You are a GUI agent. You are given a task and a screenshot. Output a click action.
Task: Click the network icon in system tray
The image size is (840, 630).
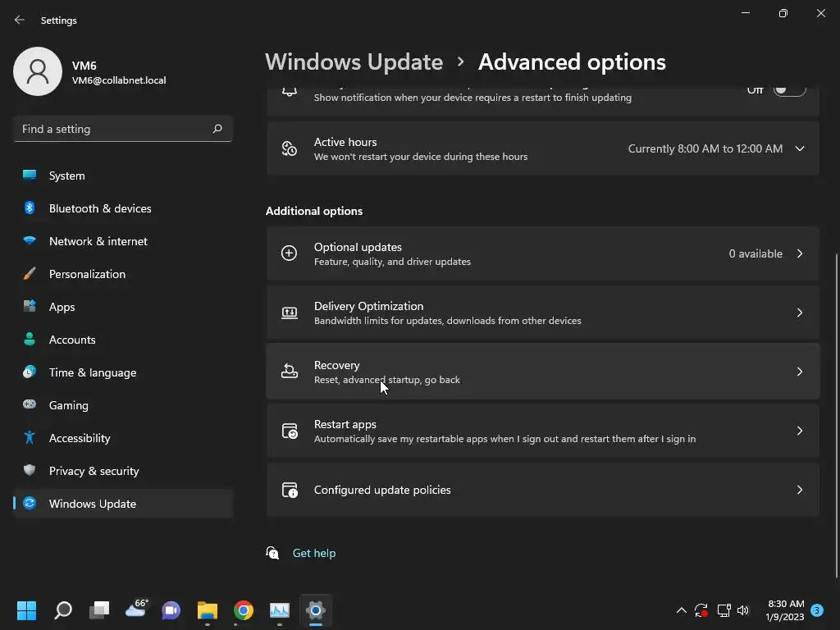(724, 610)
